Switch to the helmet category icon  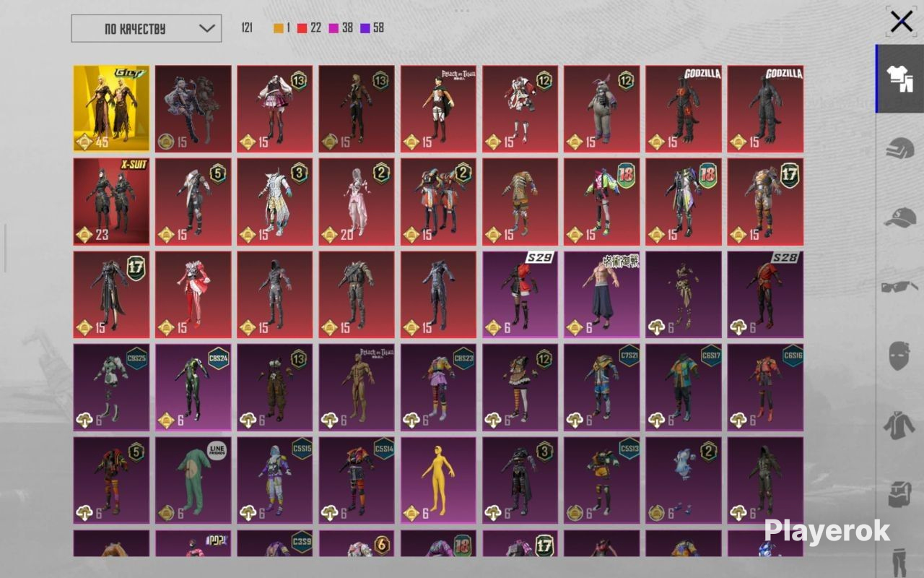(899, 148)
